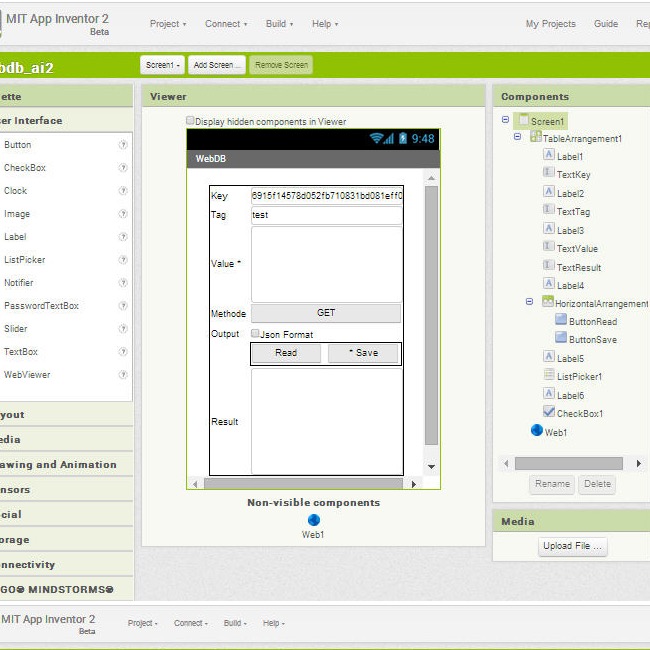Click TableArrangement1 grid icon
Viewport: 650px width, 650px height.
coord(536,136)
